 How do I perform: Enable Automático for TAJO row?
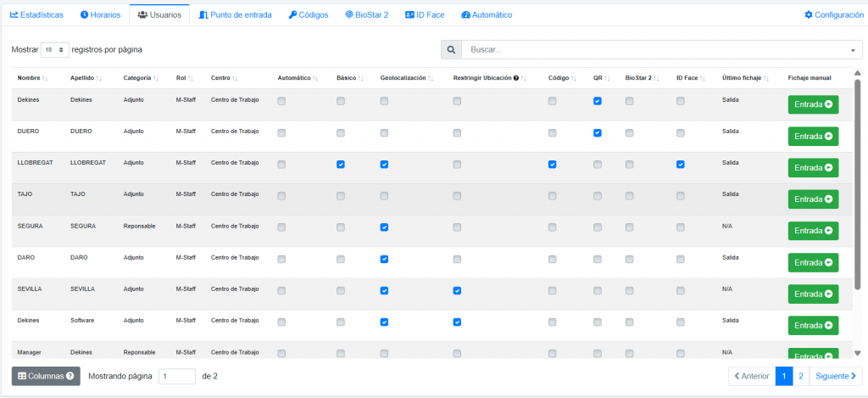point(281,196)
